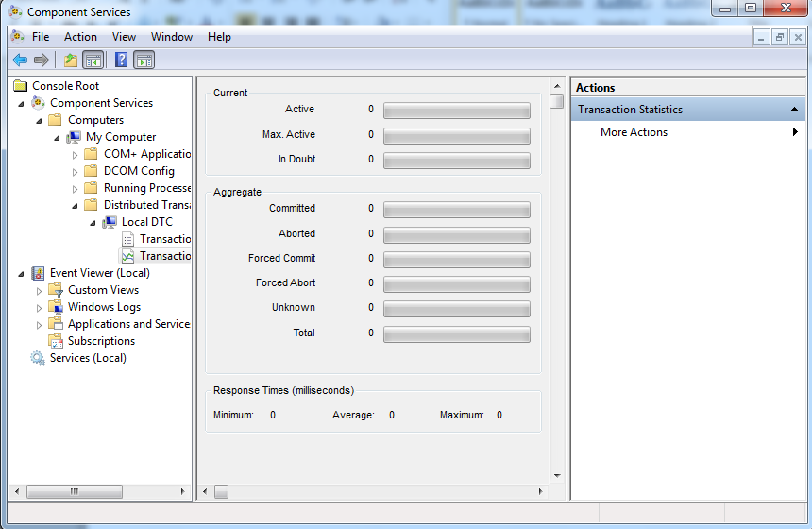Open Help via the blue question mark icon
The height and width of the screenshot is (529, 812).
(x=121, y=60)
